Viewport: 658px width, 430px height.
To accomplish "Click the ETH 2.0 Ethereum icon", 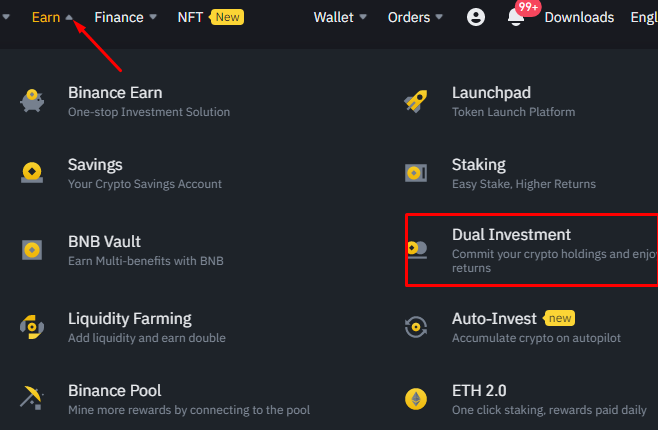I will 416,399.
